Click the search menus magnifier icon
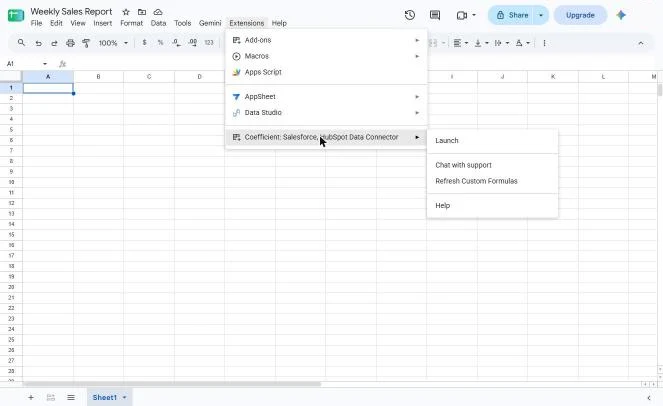This screenshot has height=406, width=663. (x=21, y=43)
